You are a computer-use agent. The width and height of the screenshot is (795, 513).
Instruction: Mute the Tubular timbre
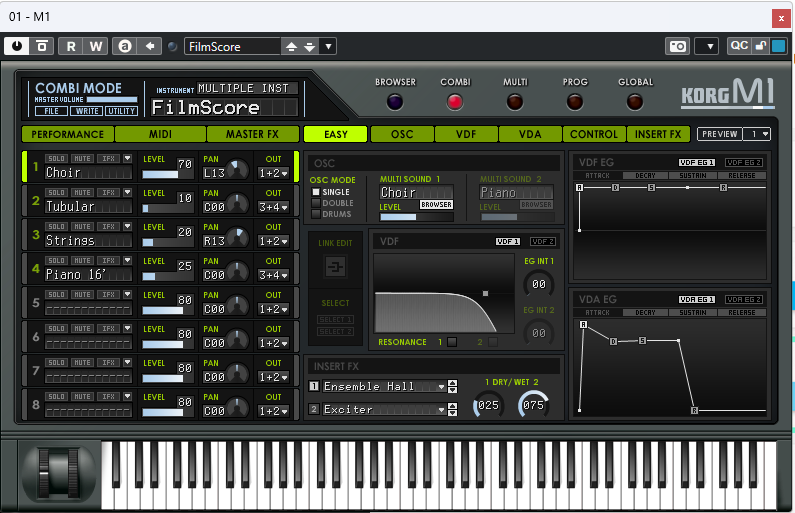click(82, 193)
